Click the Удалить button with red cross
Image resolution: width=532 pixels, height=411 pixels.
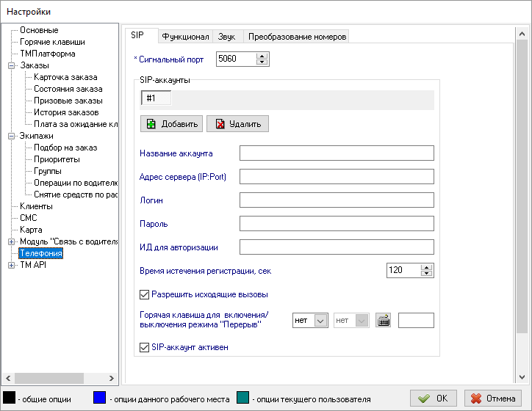pos(237,124)
